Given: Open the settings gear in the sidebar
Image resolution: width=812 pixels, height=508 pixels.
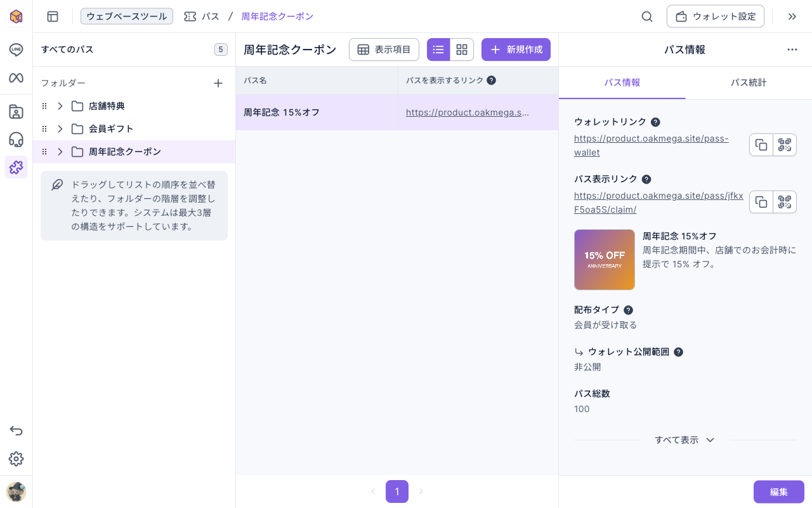Looking at the screenshot, I should [x=16, y=458].
